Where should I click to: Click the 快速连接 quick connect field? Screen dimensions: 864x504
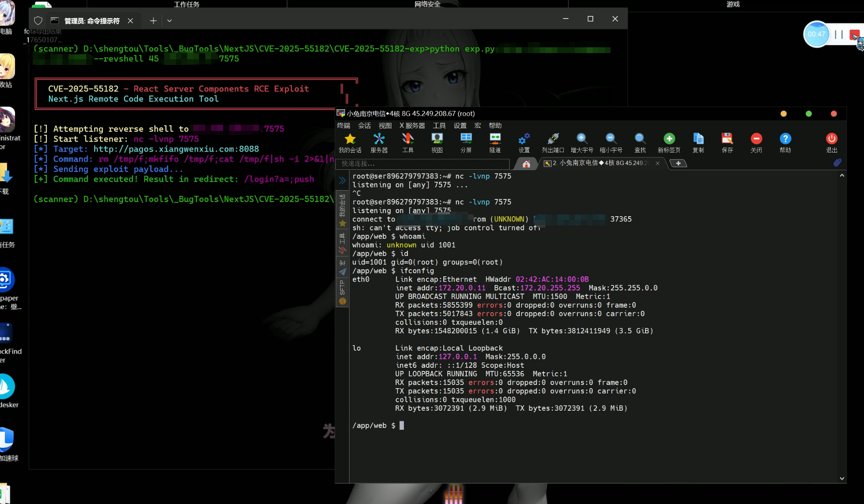(422, 164)
